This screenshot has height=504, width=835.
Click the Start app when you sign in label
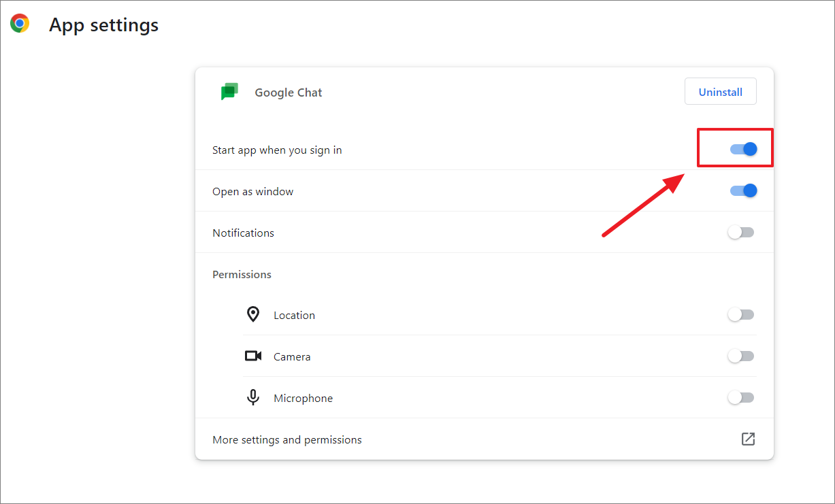pyautogui.click(x=277, y=149)
